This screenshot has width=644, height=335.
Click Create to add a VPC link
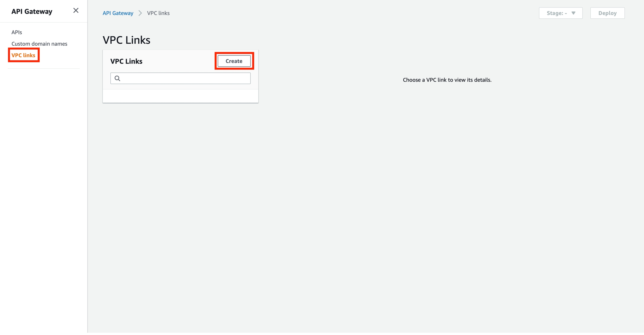point(234,61)
